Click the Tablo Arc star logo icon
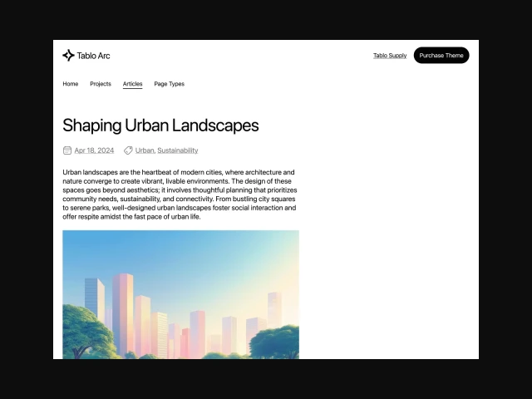The width and height of the screenshot is (532, 399). pos(68,56)
